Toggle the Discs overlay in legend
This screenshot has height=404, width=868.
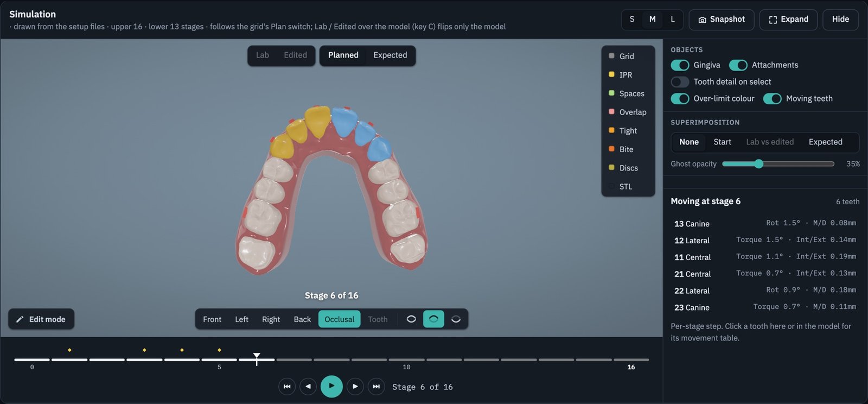pos(628,168)
